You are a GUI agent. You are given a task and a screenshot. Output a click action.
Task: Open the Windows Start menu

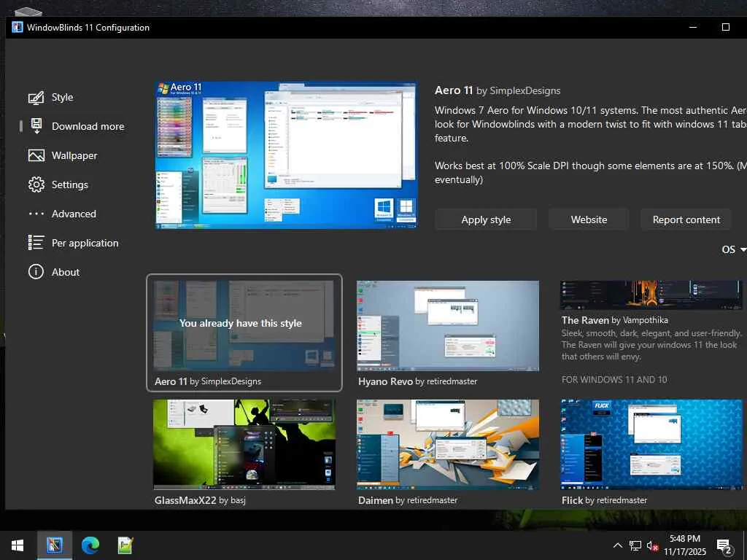click(x=18, y=545)
